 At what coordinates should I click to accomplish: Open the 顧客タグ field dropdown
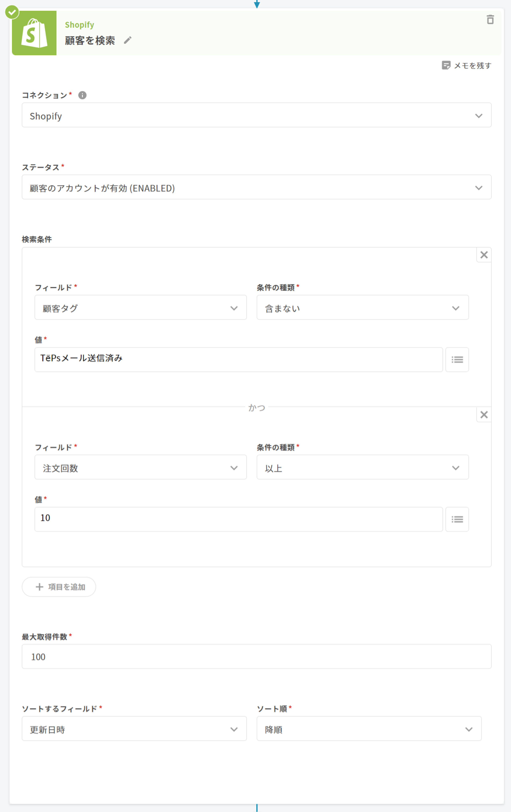pos(140,307)
